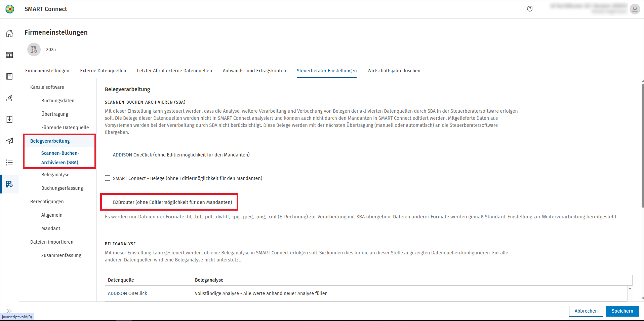The image size is (644, 321).
Task: Open Beleganalyse tree entry
Action: [55, 175]
